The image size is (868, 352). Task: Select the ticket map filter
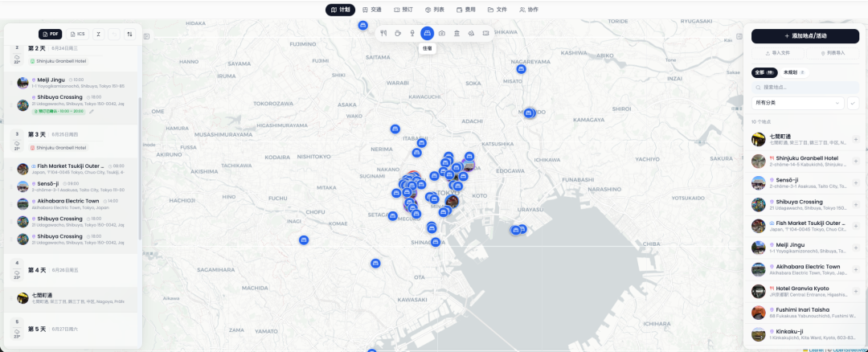pos(486,33)
